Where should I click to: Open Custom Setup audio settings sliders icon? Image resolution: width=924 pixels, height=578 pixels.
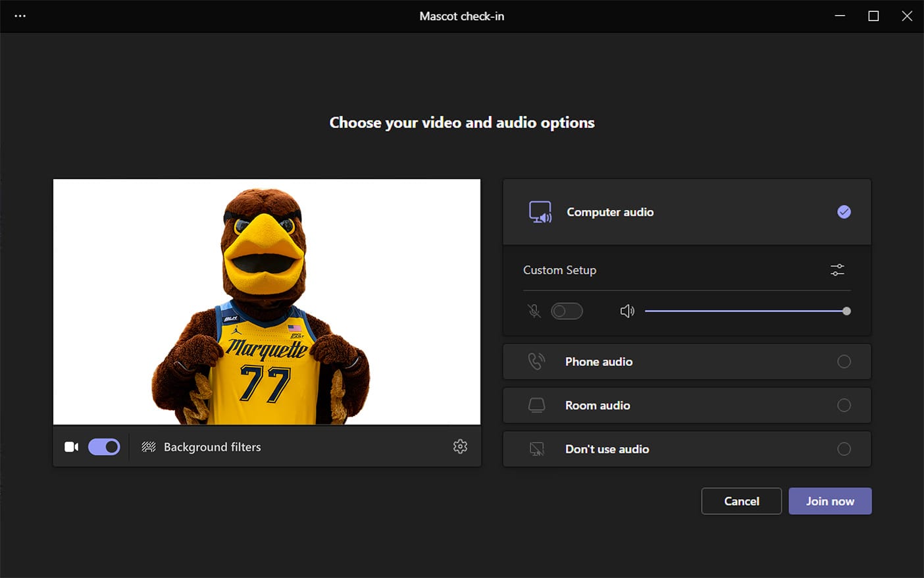pyautogui.click(x=837, y=270)
